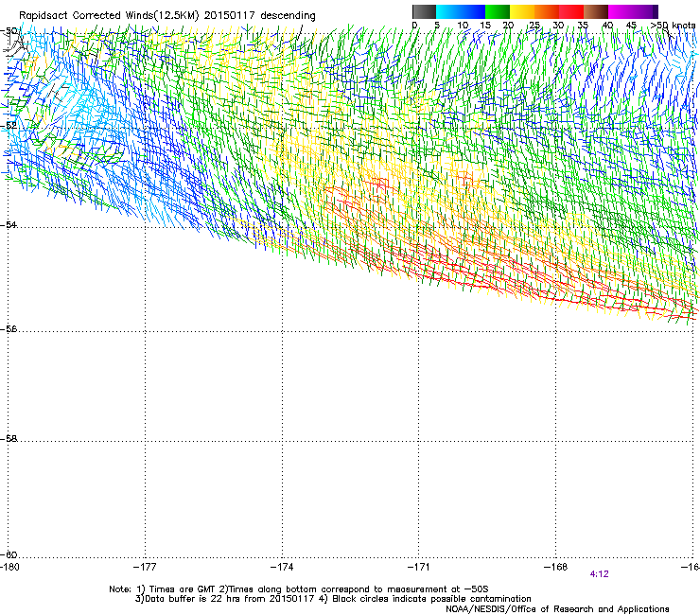This screenshot has width=700, height=615.
Task: Click the cyan-blue 5-15 knots legend band
Action: 461,11
